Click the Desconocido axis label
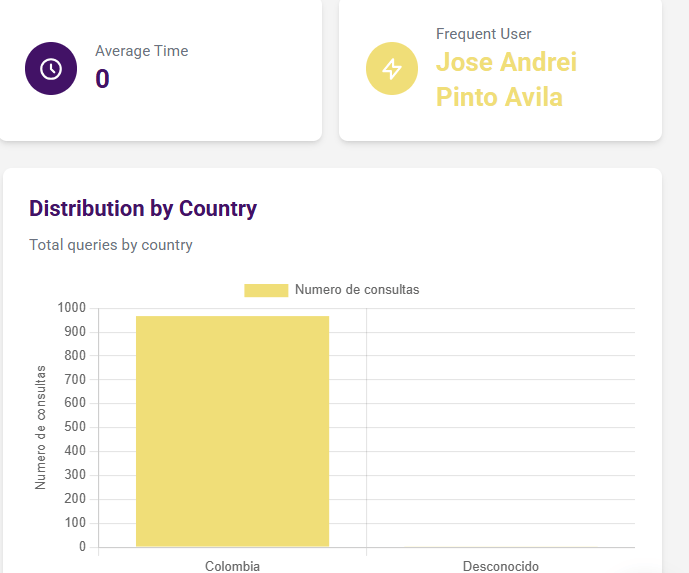 [500, 566]
